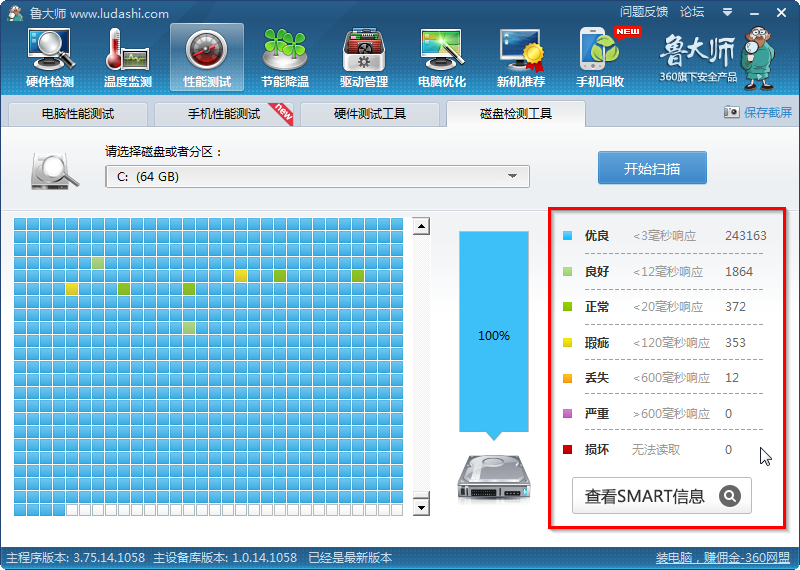
Task: Open the 硬件检测 hardware detection icon
Action: 49,56
